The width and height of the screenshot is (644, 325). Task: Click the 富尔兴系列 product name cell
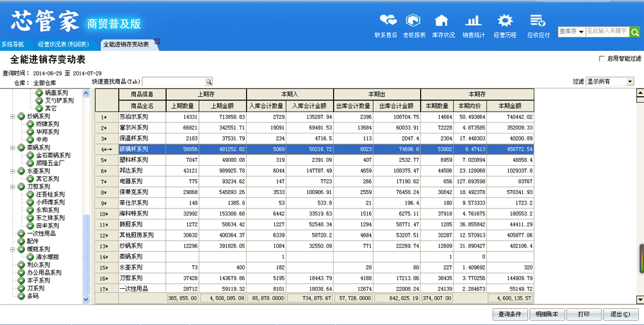click(142, 128)
